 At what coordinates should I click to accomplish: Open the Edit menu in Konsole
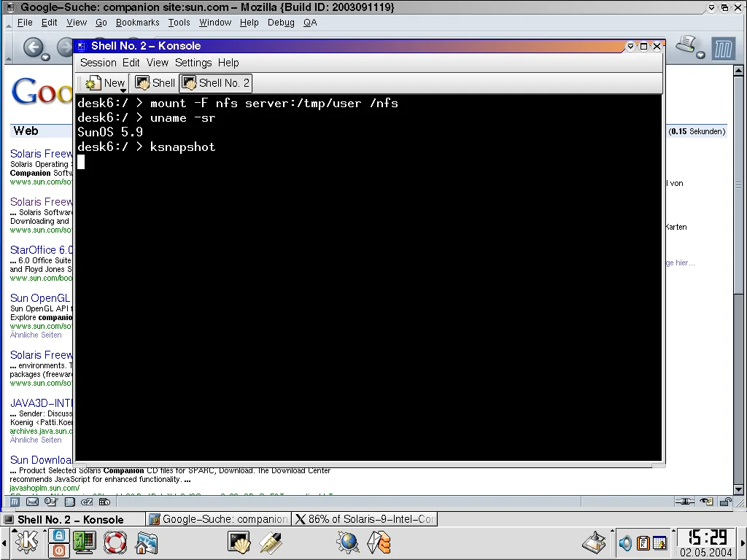pos(131,63)
